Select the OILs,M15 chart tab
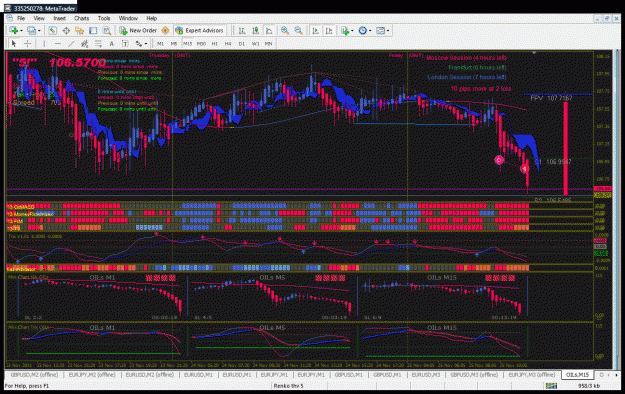The height and width of the screenshot is (394, 625). click(x=577, y=375)
